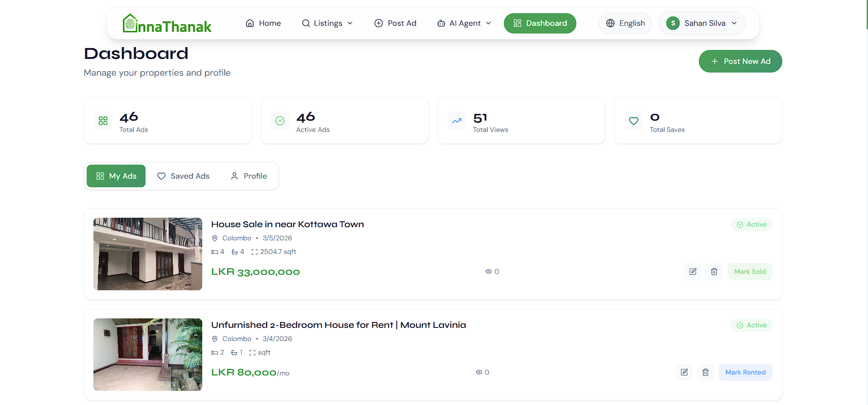Click the edit pencil icon on Kottawa Town listing
This screenshot has width=868, height=405.
point(692,271)
